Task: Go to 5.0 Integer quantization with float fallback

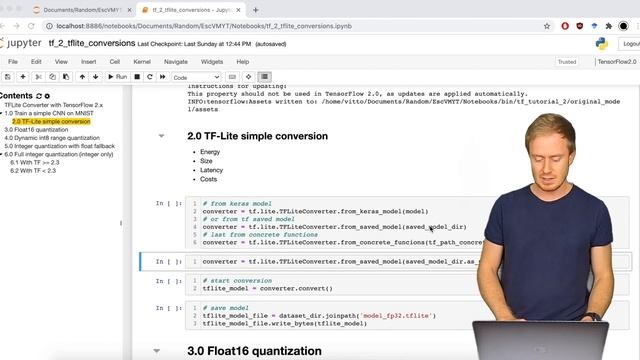Action: (x=60, y=146)
